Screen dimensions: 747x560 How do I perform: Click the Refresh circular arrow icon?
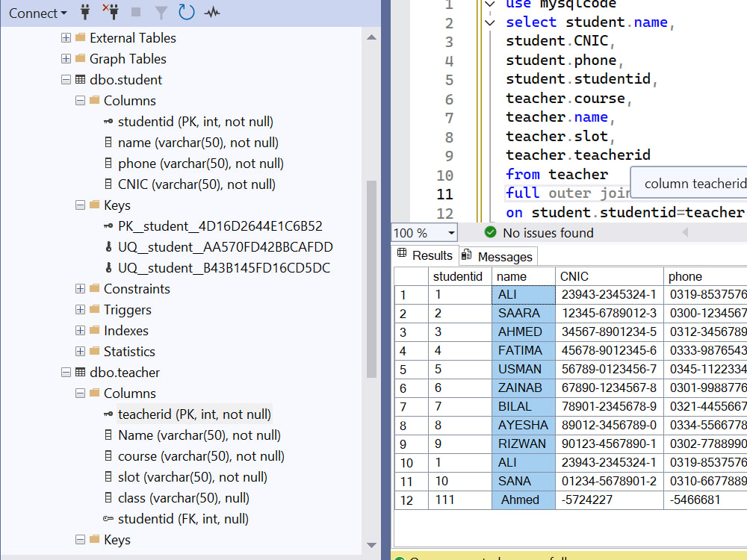186,12
